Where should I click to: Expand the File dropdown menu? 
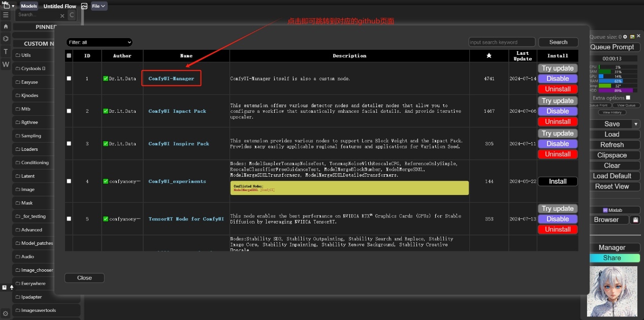pyautogui.click(x=99, y=6)
